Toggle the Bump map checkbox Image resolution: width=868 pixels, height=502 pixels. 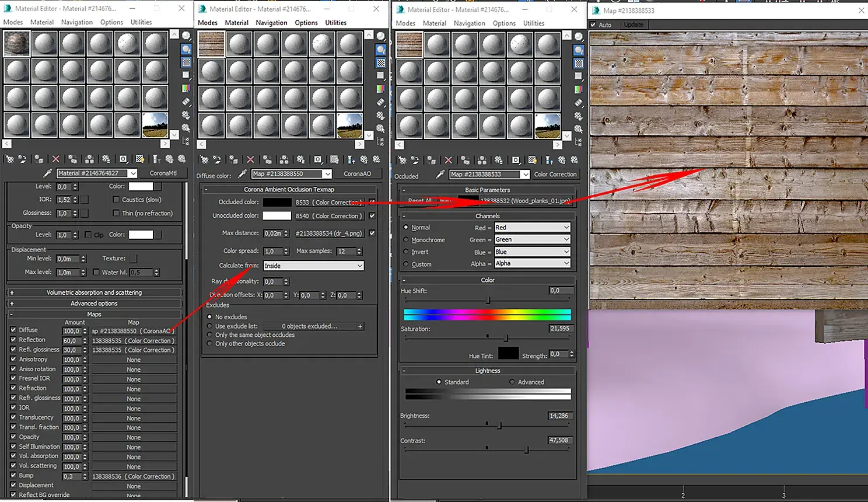pos(13,476)
